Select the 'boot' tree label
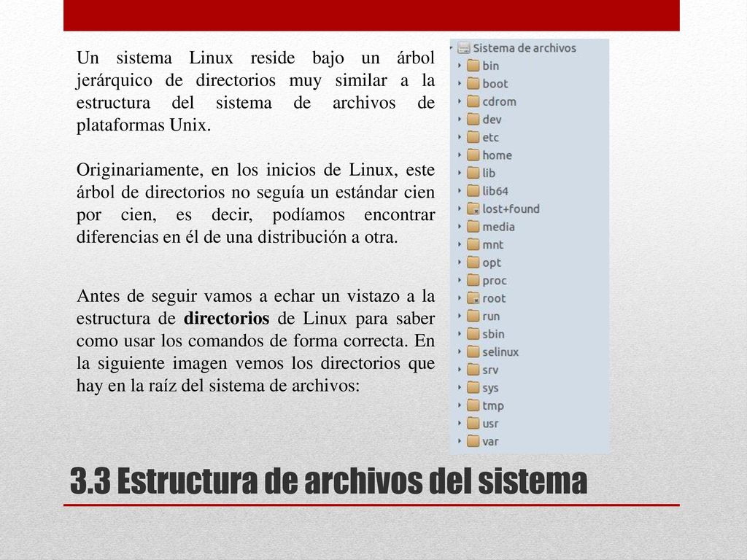 click(x=495, y=84)
